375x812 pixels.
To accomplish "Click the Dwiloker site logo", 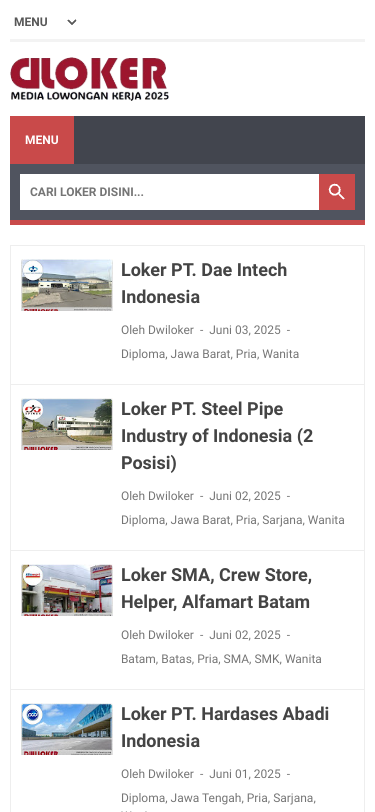I will coord(90,79).
